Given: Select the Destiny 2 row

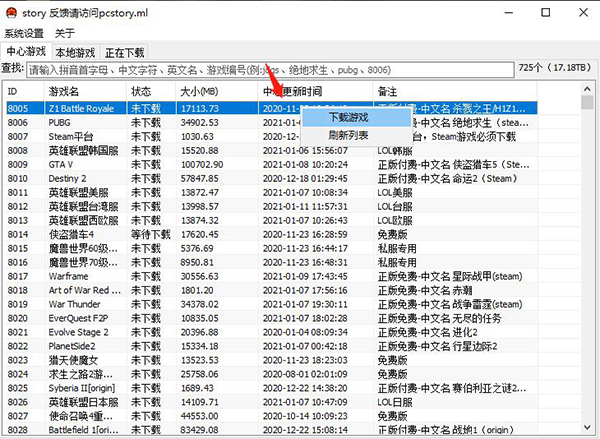Looking at the screenshot, I should 68,178.
